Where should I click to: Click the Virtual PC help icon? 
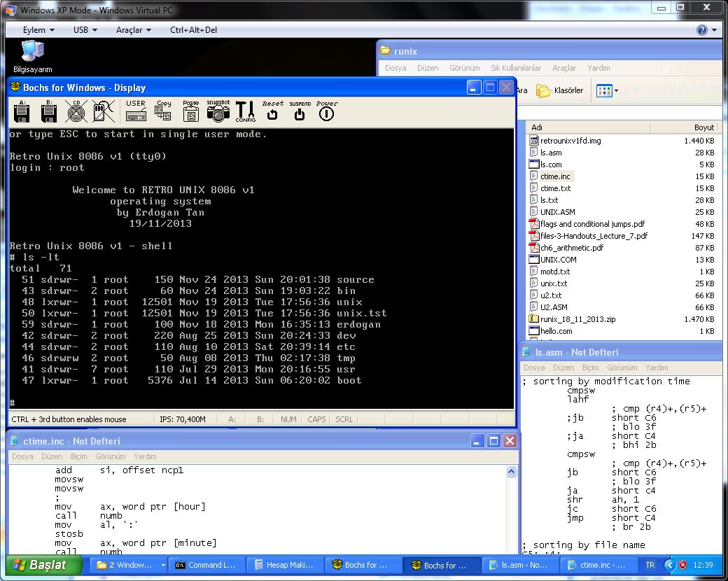click(701, 30)
